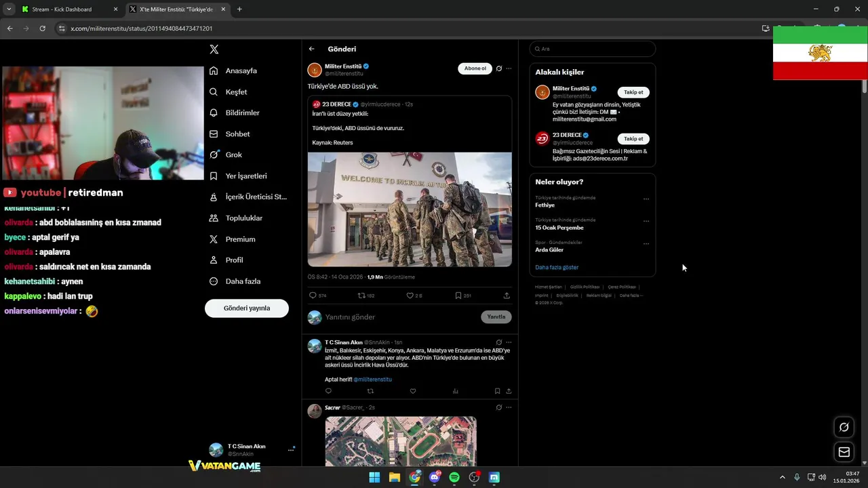Open Arda Güler trending topic
Viewport: 868px width, 488px height.
(549, 250)
